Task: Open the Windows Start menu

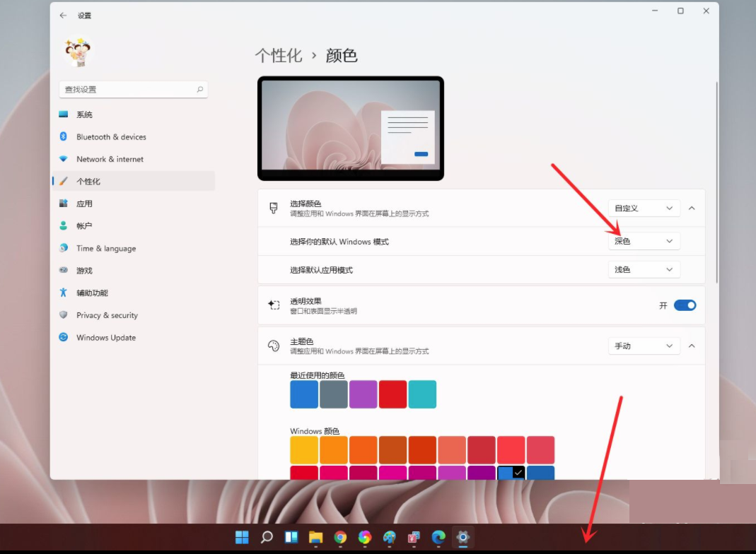Action: [242, 538]
